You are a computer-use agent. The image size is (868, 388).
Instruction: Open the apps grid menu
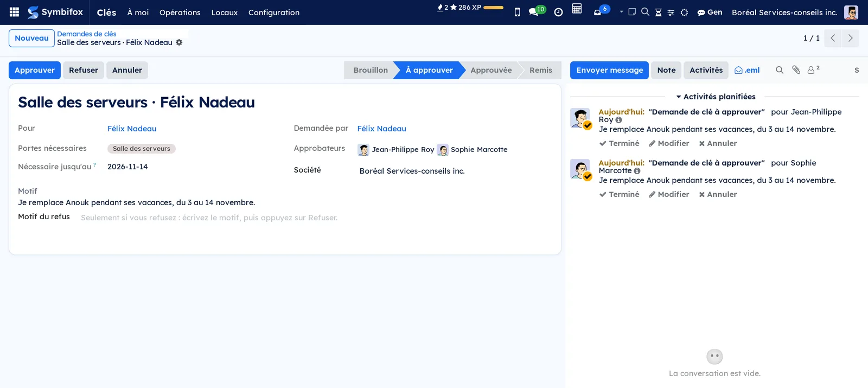point(15,12)
